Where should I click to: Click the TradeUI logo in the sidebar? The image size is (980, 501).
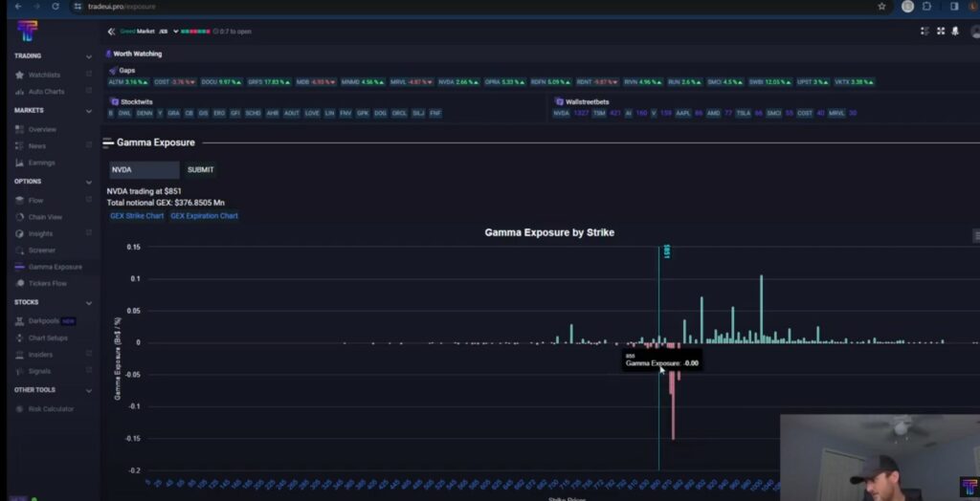[x=27, y=31]
